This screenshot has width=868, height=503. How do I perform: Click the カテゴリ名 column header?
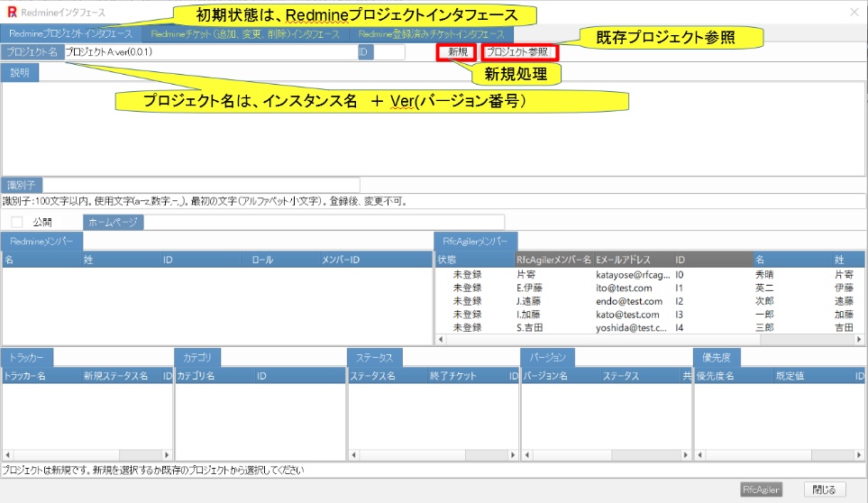215,376
